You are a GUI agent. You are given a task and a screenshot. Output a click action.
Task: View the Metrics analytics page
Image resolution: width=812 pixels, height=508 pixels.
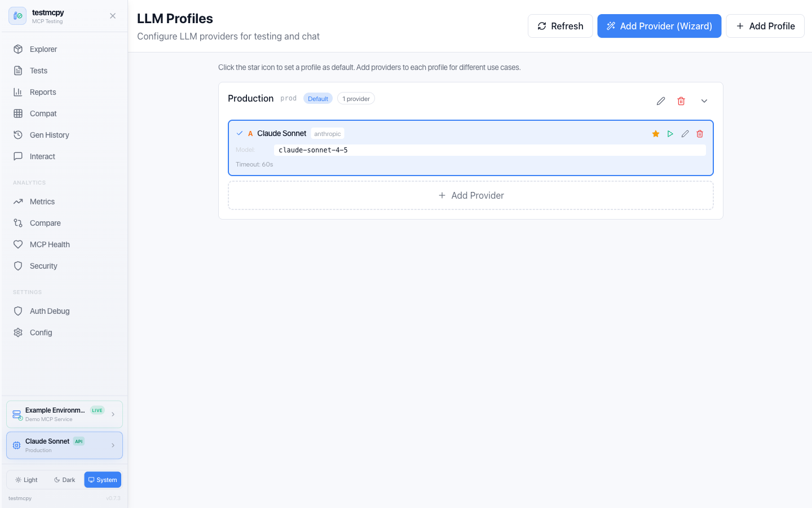64,202
